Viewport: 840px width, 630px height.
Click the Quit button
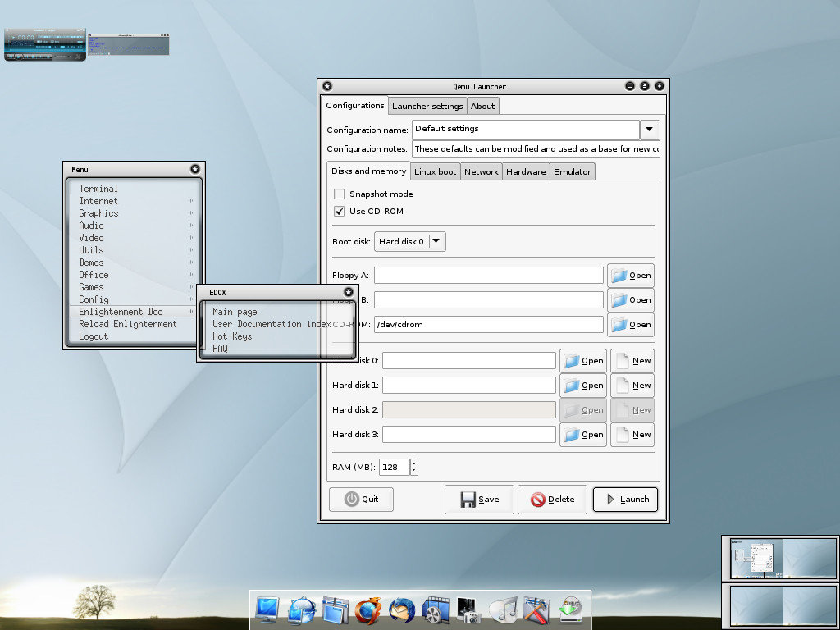tap(361, 500)
